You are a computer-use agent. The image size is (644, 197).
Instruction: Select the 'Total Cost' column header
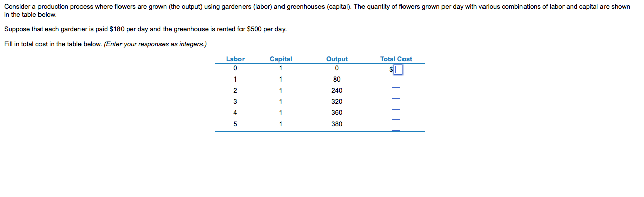[x=396, y=59]
